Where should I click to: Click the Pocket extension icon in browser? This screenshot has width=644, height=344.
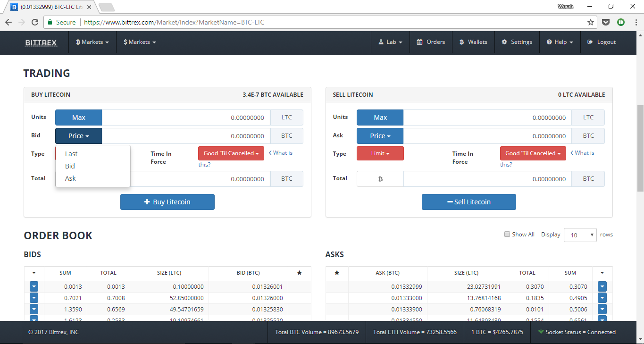(x=606, y=22)
